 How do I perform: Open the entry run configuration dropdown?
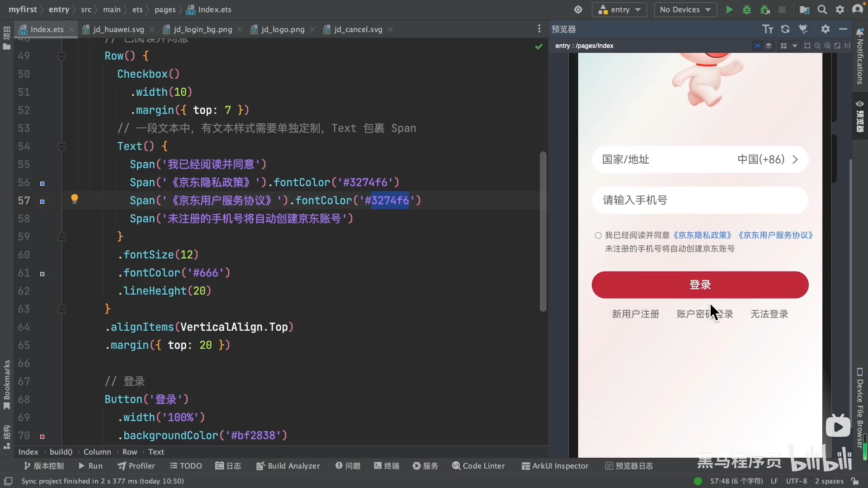[619, 9]
